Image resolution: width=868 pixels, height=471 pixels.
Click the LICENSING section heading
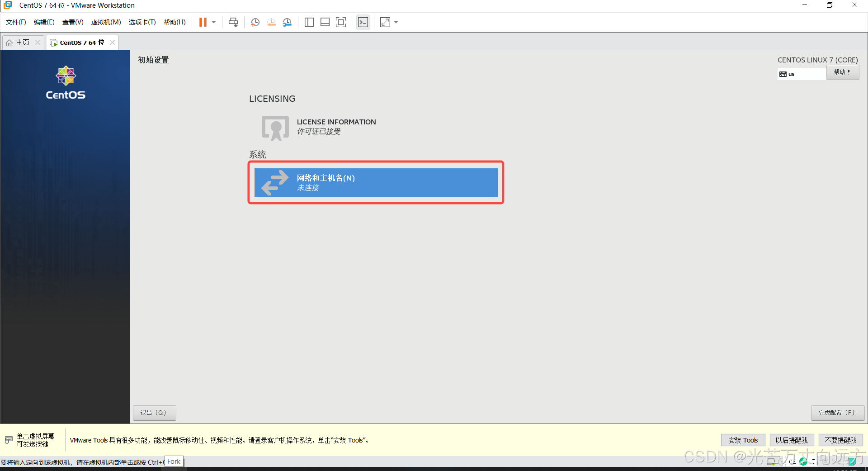[x=272, y=99]
